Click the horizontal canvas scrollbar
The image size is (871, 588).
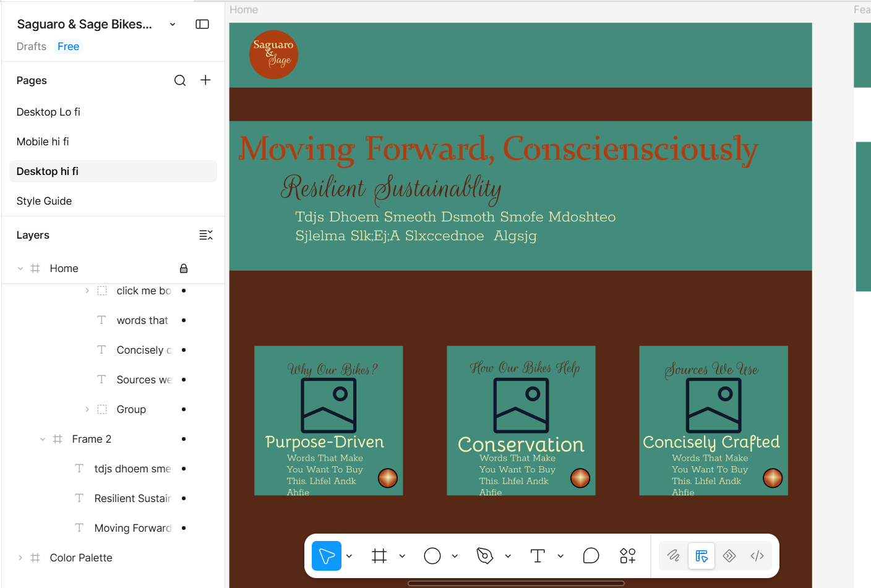click(516, 583)
